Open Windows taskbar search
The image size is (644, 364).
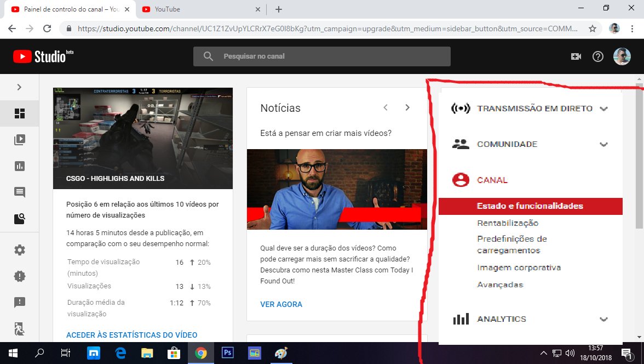39,353
